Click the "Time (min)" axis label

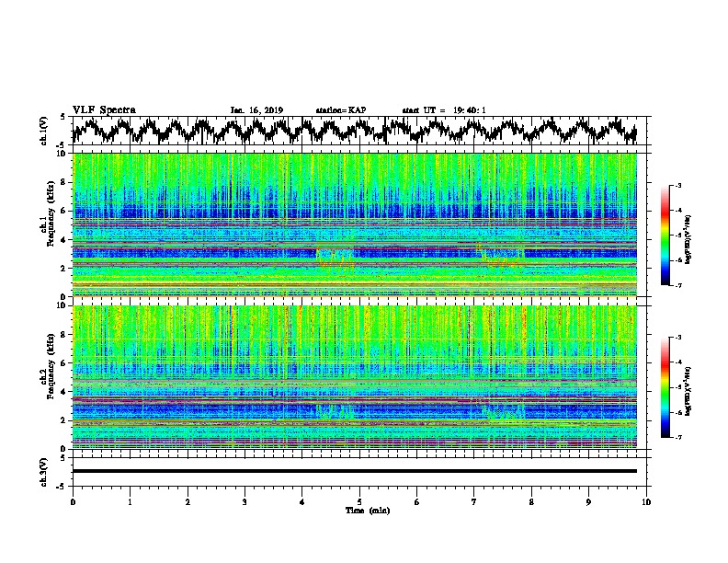tap(368, 511)
